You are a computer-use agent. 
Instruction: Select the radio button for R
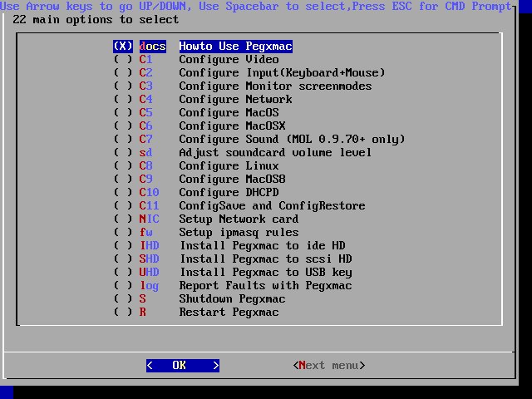123,312
